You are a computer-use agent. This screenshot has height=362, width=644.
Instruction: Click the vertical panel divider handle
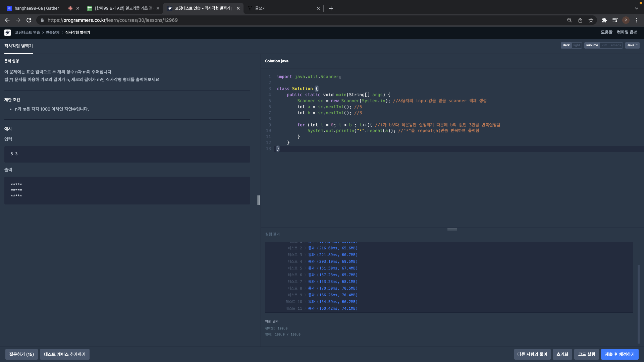258,200
